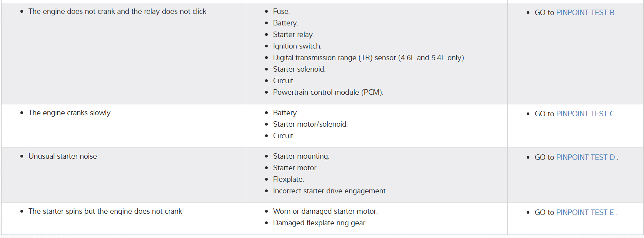Click "engine does not crank and relay does not click"
Viewport: 644px width, 238px height.
tap(117, 12)
